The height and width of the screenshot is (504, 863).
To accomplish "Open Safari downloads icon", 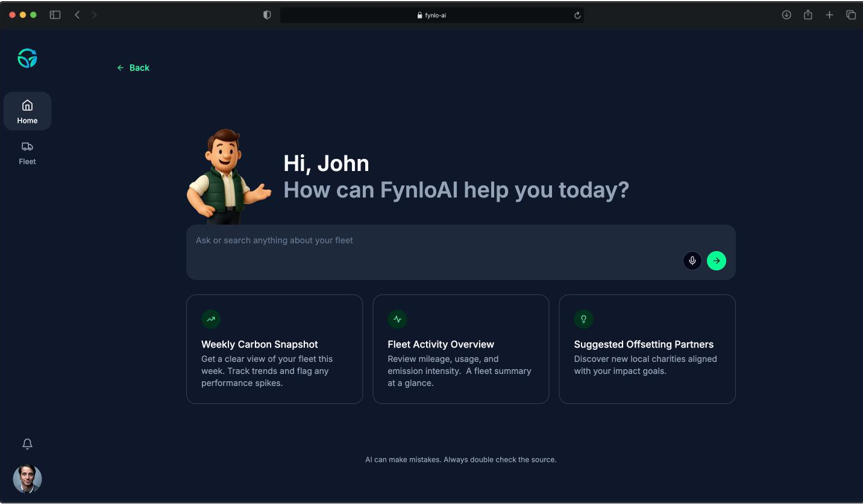I will 786,15.
